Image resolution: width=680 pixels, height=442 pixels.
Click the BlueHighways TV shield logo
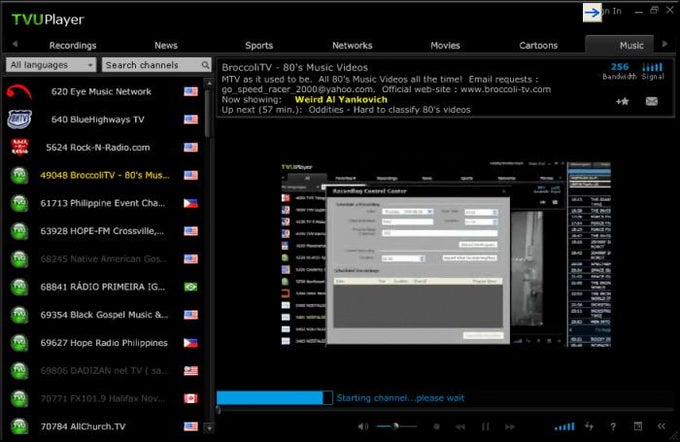(x=19, y=120)
